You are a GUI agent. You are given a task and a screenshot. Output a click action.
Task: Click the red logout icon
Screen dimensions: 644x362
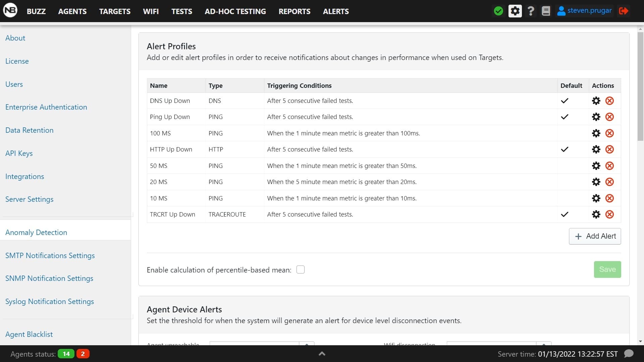click(x=624, y=11)
